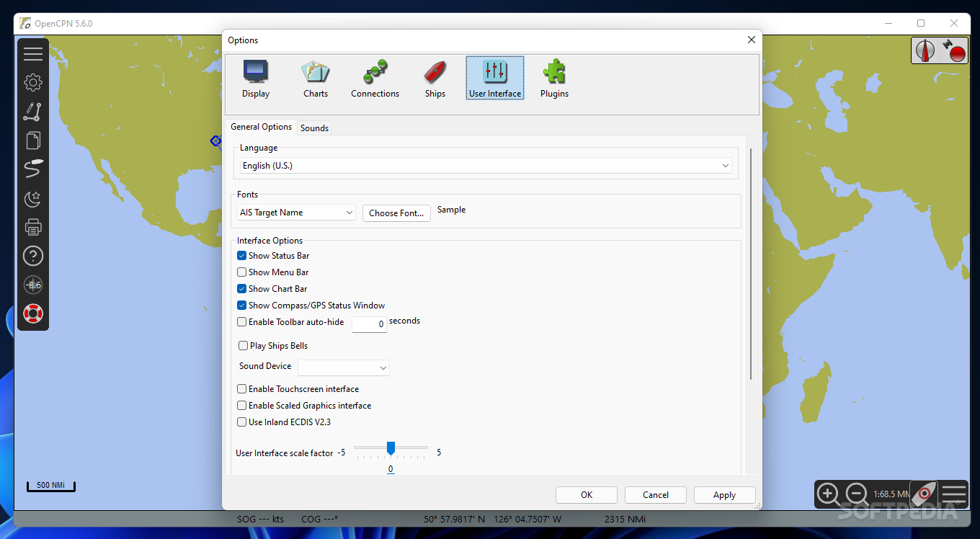
Task: Zoom out using the minus magnifier
Action: point(857,494)
